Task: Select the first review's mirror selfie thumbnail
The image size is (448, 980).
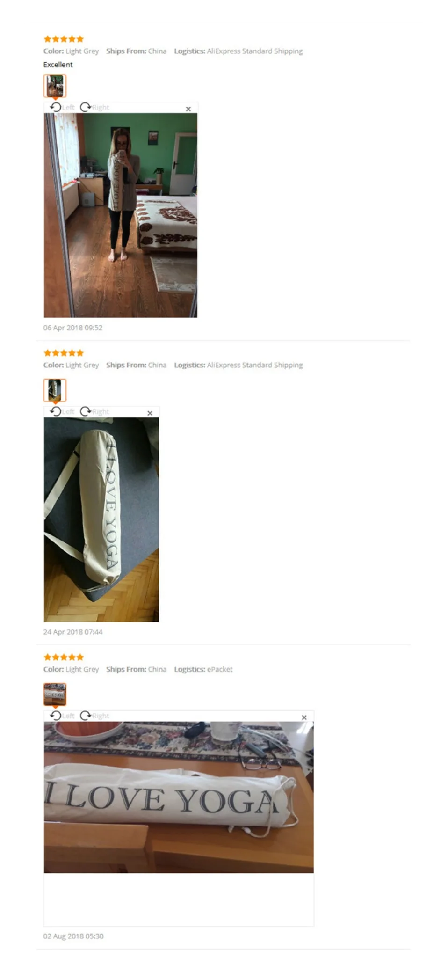Action: point(55,86)
